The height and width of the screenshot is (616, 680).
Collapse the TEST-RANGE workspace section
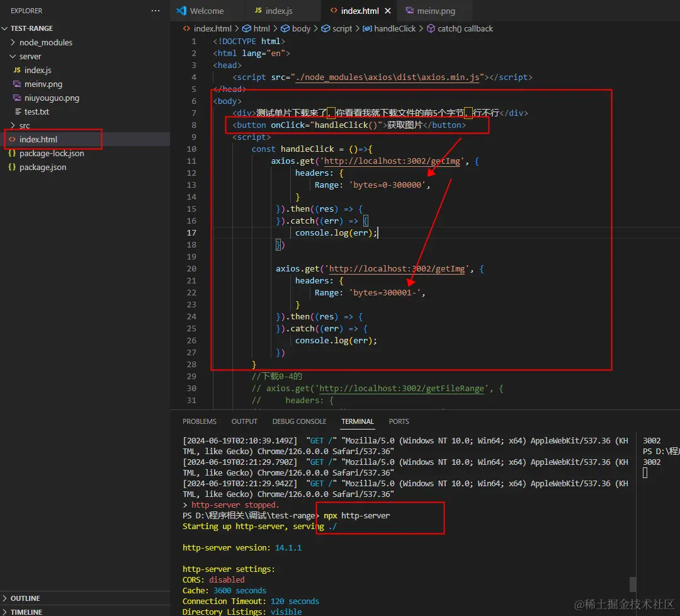point(5,28)
